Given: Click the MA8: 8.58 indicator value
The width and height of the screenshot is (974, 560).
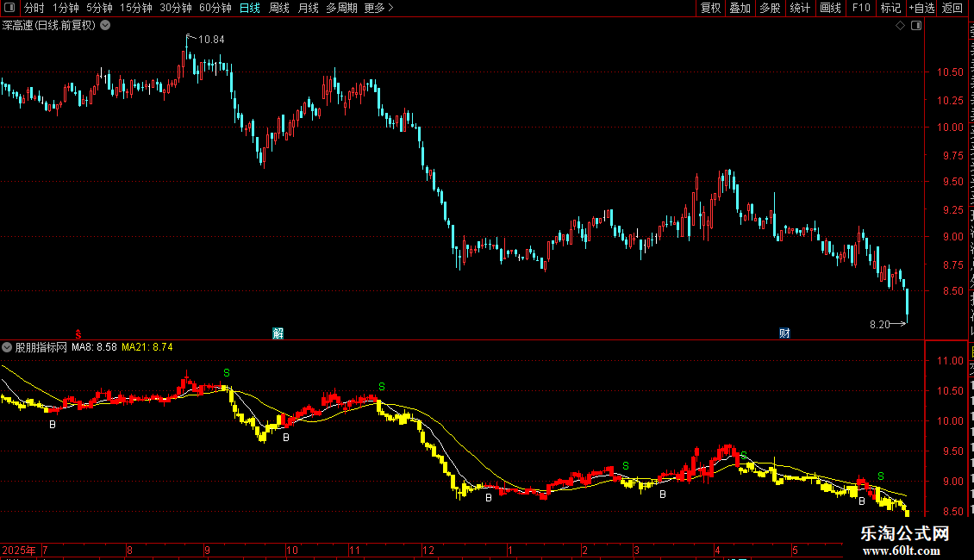Looking at the screenshot, I should point(95,347).
